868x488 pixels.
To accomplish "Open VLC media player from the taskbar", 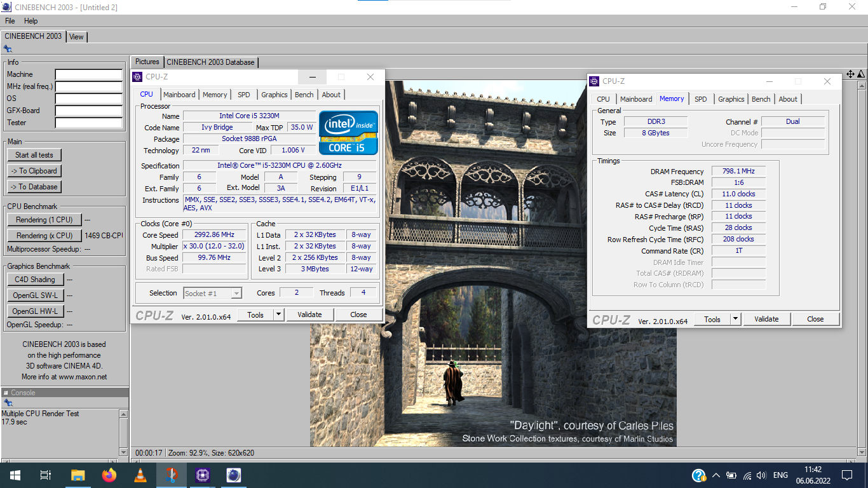I will pos(140,475).
